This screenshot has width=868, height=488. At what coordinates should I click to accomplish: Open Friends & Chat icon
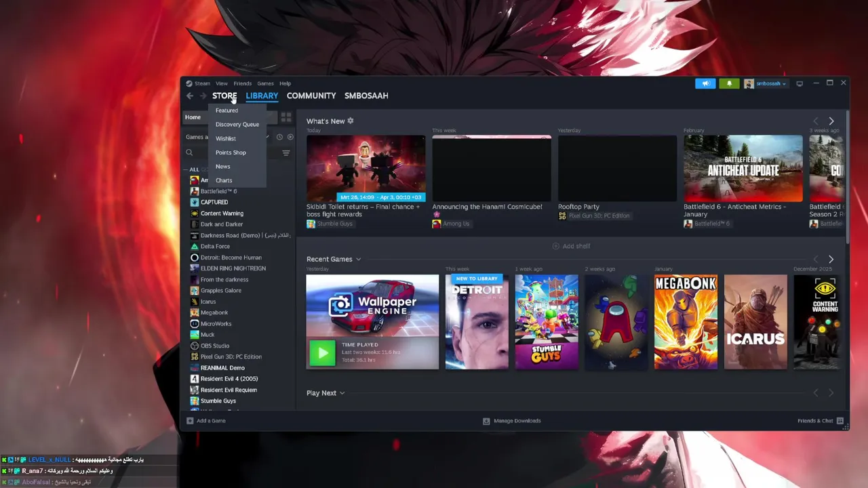[x=840, y=421]
